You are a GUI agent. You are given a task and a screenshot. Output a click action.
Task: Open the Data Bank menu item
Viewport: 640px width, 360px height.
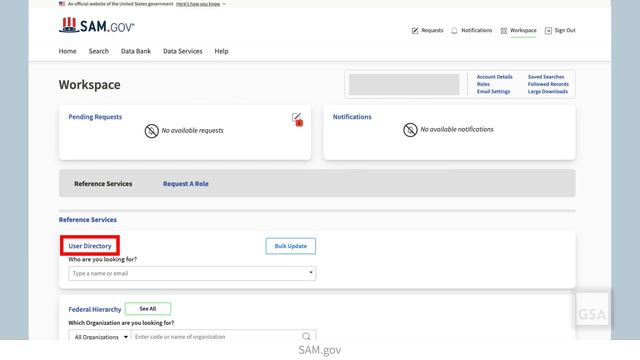(136, 51)
